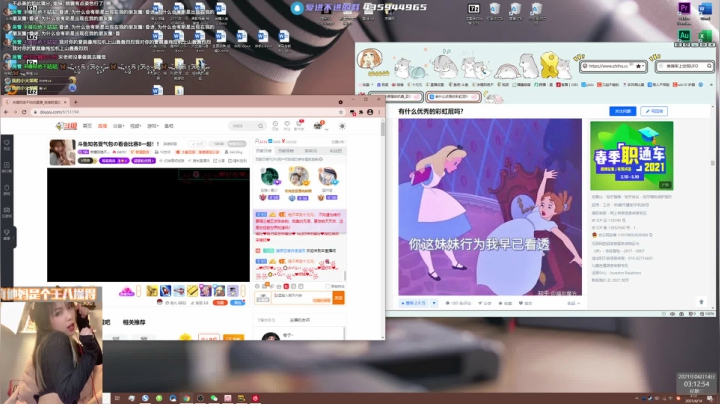Screen dimensions: 720x404
Task: Switch to the Zhihu question browser tab
Action: 453,97
